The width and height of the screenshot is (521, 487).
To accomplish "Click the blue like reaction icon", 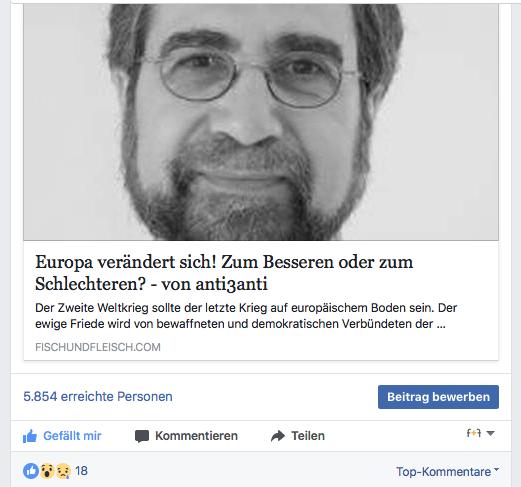I will (x=31, y=471).
